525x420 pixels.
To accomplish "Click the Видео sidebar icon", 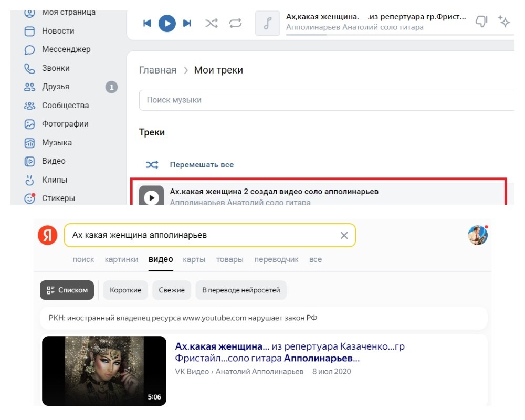I will 29,161.
